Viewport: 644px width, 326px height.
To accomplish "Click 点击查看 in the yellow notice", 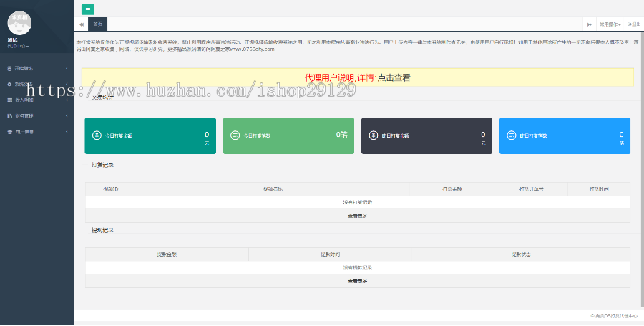I will pos(394,77).
